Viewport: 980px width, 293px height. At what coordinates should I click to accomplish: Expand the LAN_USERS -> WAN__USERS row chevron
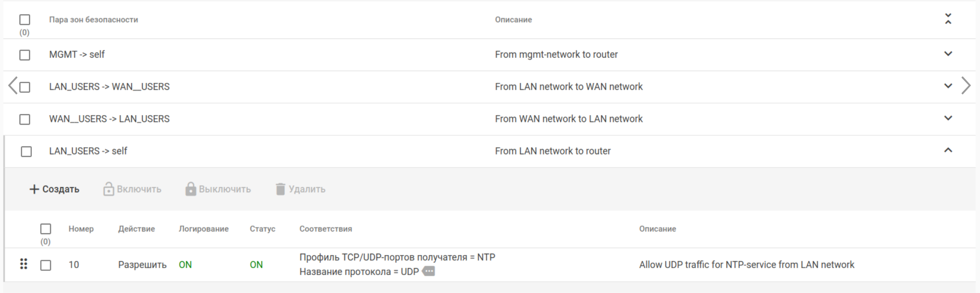[948, 86]
